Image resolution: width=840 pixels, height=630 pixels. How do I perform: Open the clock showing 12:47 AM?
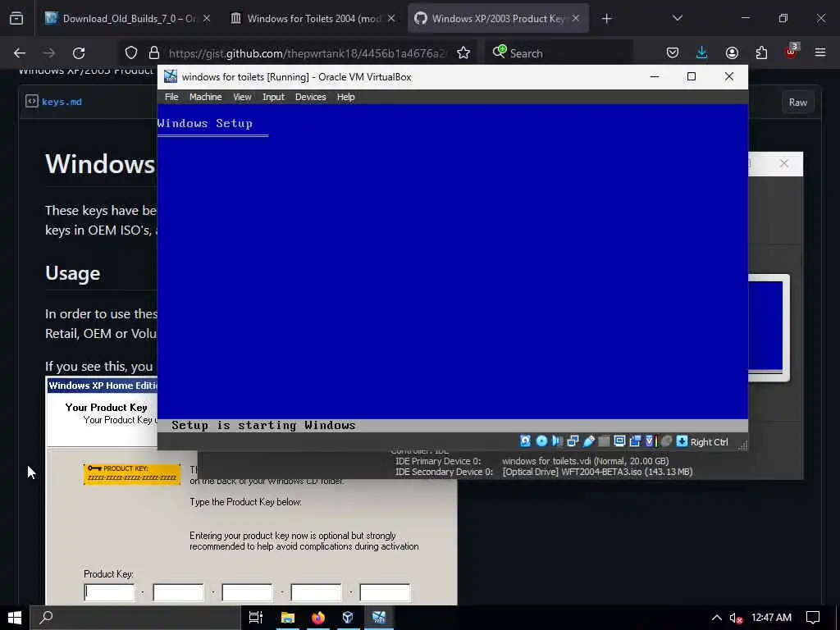point(771,618)
